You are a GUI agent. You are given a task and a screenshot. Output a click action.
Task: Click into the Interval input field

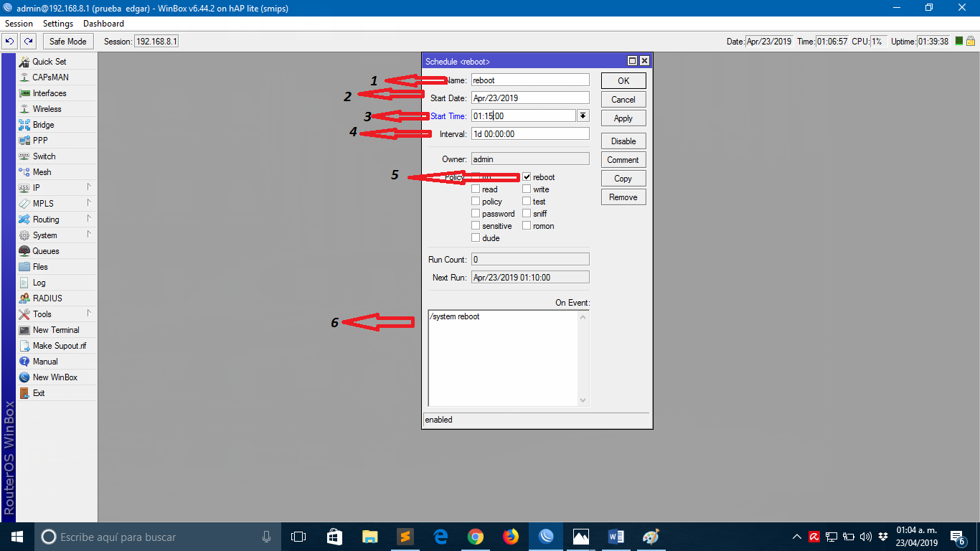pos(530,134)
